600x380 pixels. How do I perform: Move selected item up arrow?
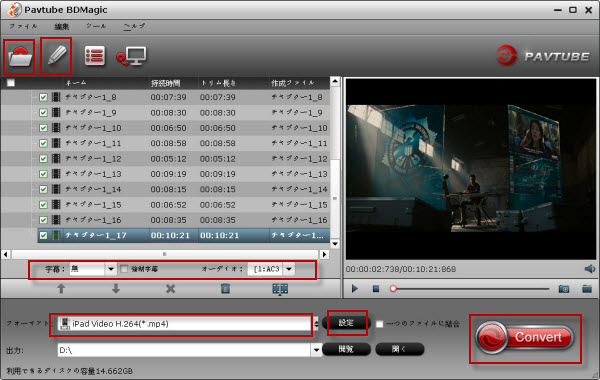[x=61, y=289]
